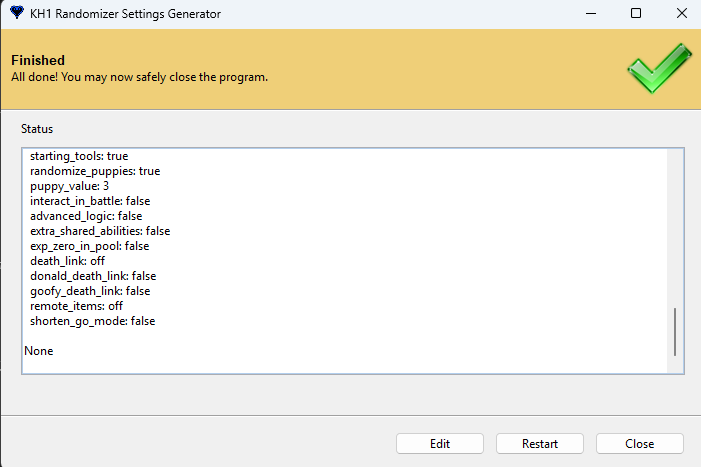Click the shorten_go_mode: false line
The height and width of the screenshot is (467, 701).
tap(92, 321)
